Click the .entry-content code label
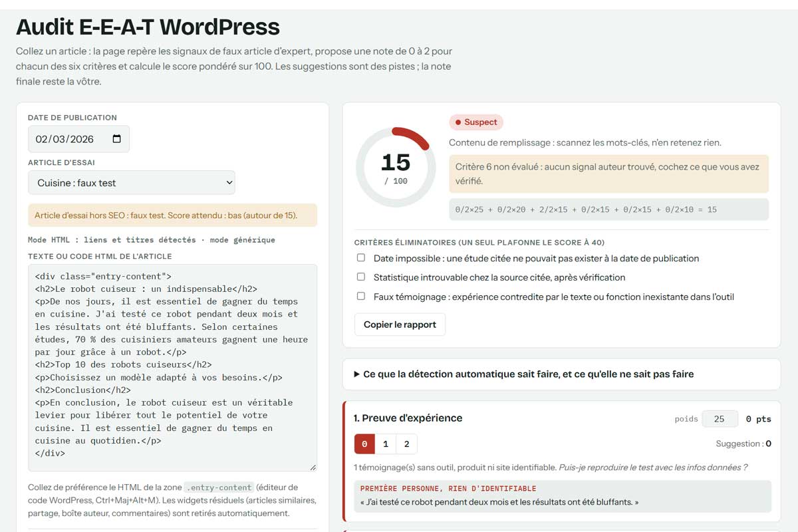Image resolution: width=798 pixels, height=532 pixels. pos(218,487)
